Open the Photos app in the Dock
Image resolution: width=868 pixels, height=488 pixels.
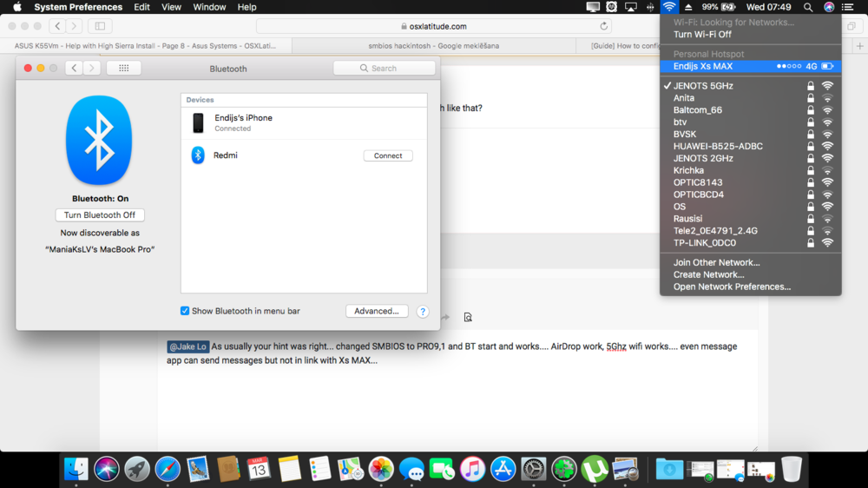click(381, 469)
